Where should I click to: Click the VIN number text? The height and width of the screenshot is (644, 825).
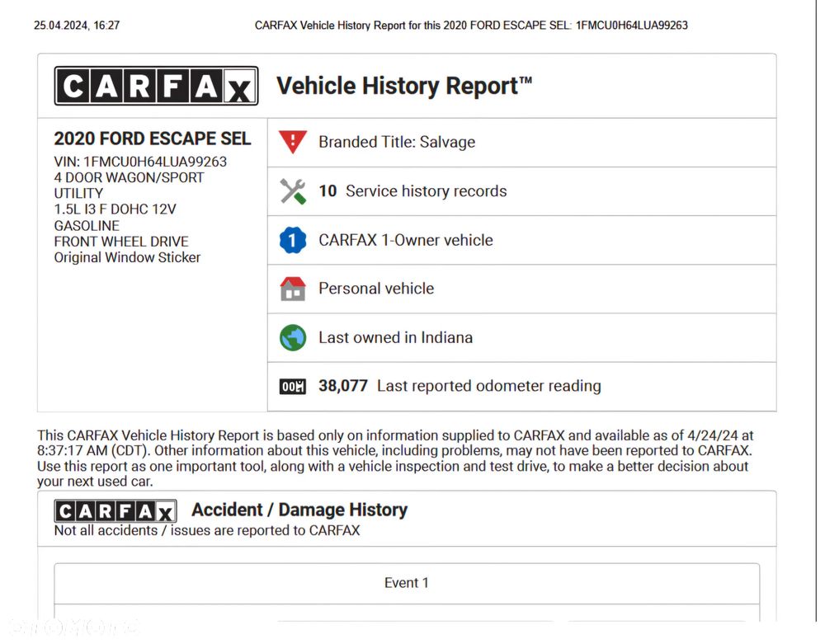tap(140, 162)
